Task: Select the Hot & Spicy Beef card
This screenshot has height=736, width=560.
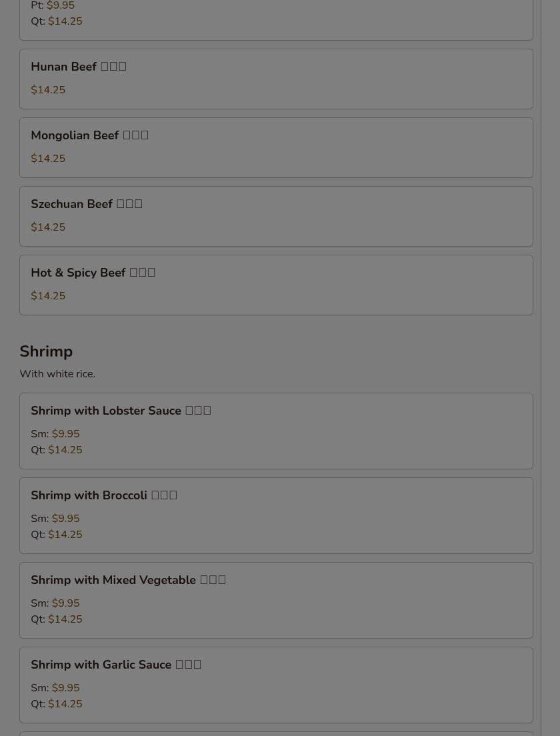Action: click(x=276, y=285)
